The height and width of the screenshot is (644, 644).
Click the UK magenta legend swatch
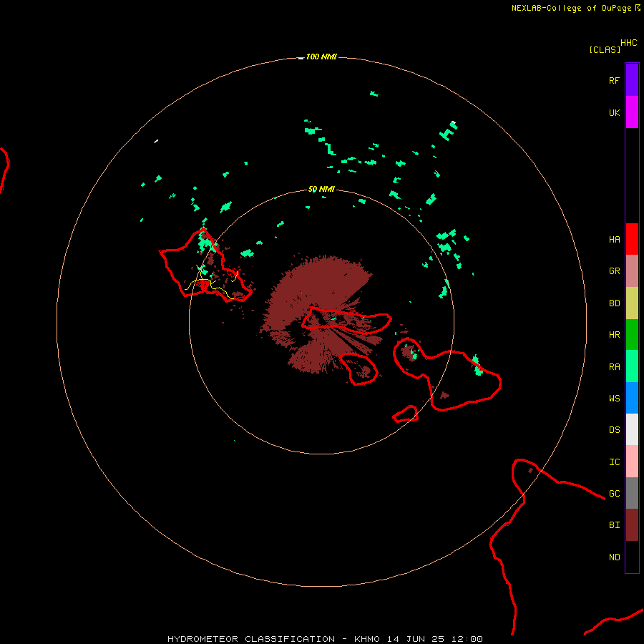(632, 112)
